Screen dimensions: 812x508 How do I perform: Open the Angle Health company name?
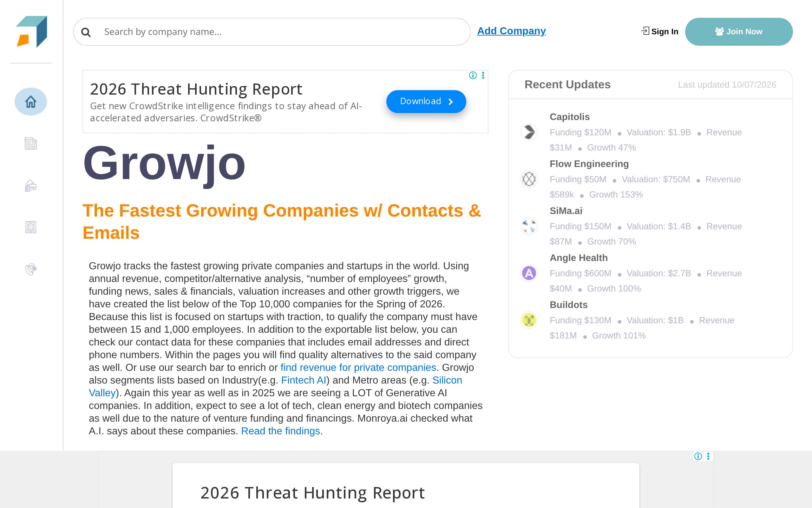pyautogui.click(x=579, y=258)
